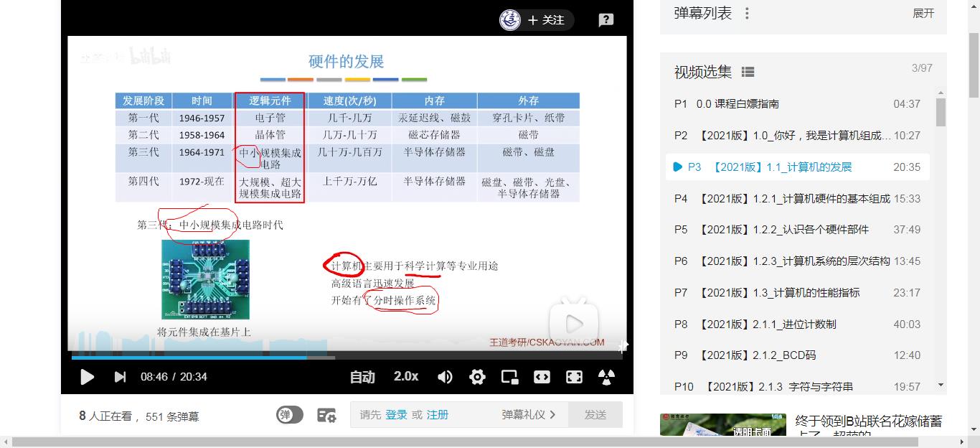Select P9 2.1.2 BCD码
The image size is (980, 448).
(x=797, y=355)
